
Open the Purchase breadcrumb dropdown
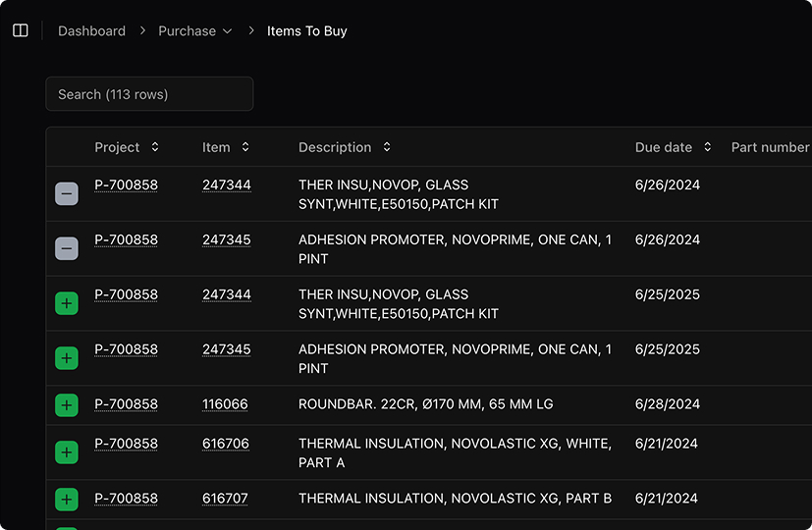pyautogui.click(x=194, y=31)
